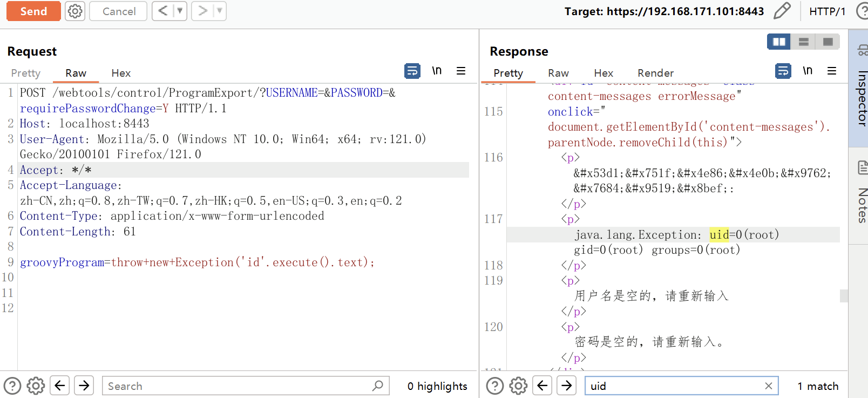Screen dimensions: 868x398
Task: Open Response search settings gear
Action: [x=519, y=386]
